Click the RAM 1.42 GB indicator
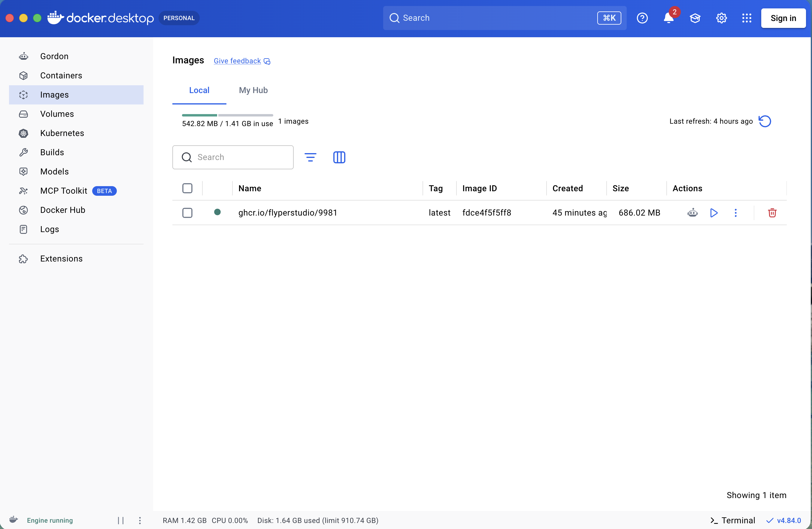Image resolution: width=812 pixels, height=529 pixels. [x=185, y=520]
